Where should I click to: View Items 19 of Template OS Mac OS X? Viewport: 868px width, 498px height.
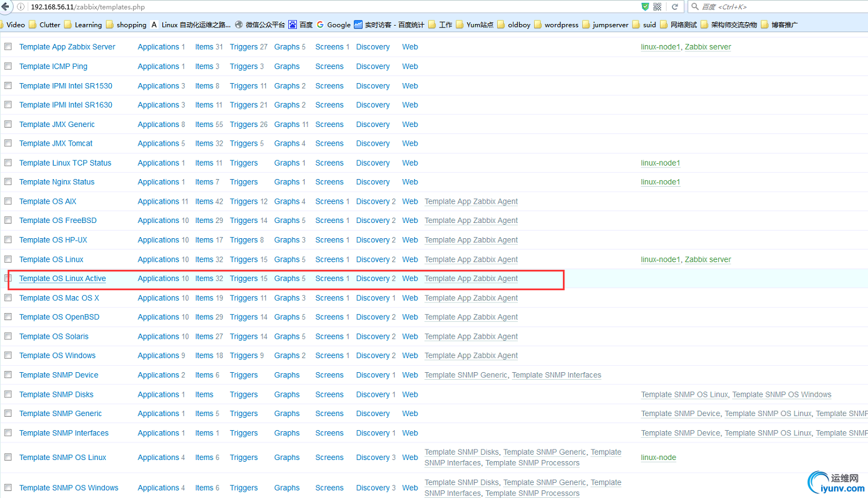[x=209, y=298]
